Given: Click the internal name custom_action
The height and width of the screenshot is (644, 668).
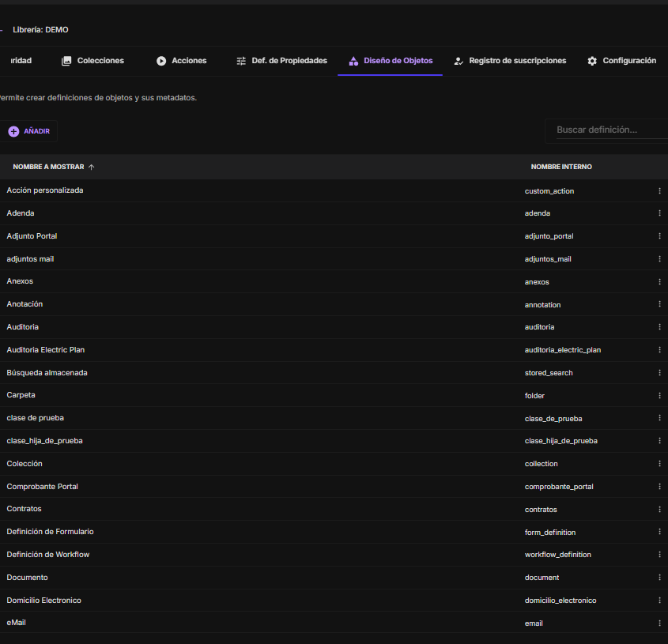Looking at the screenshot, I should pos(549,191).
